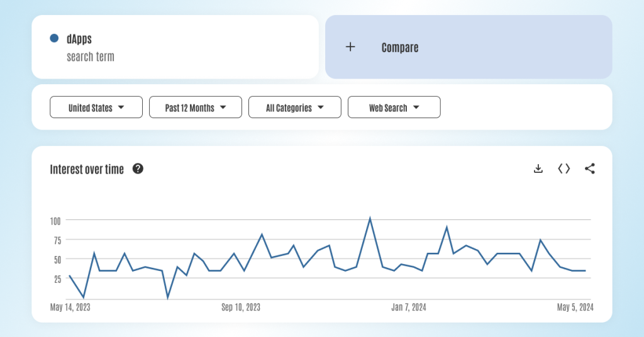Viewport: 644px width, 337px height.
Task: Click the Sep 10, 2023 axis label
Action: coord(241,307)
